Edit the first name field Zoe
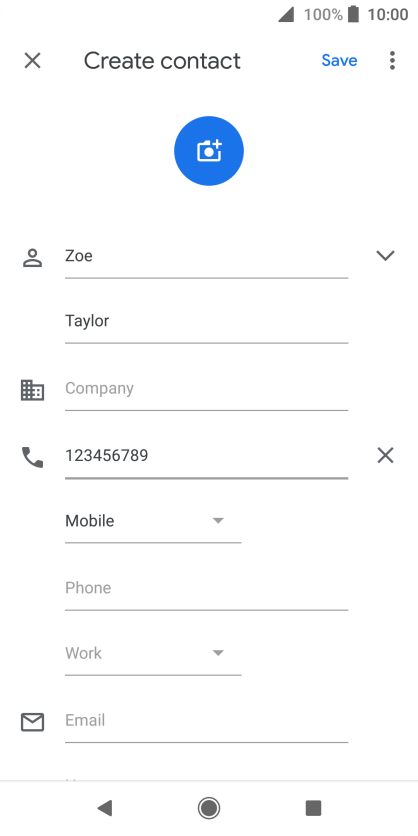Screen dimensions: 418x836 [206, 256]
